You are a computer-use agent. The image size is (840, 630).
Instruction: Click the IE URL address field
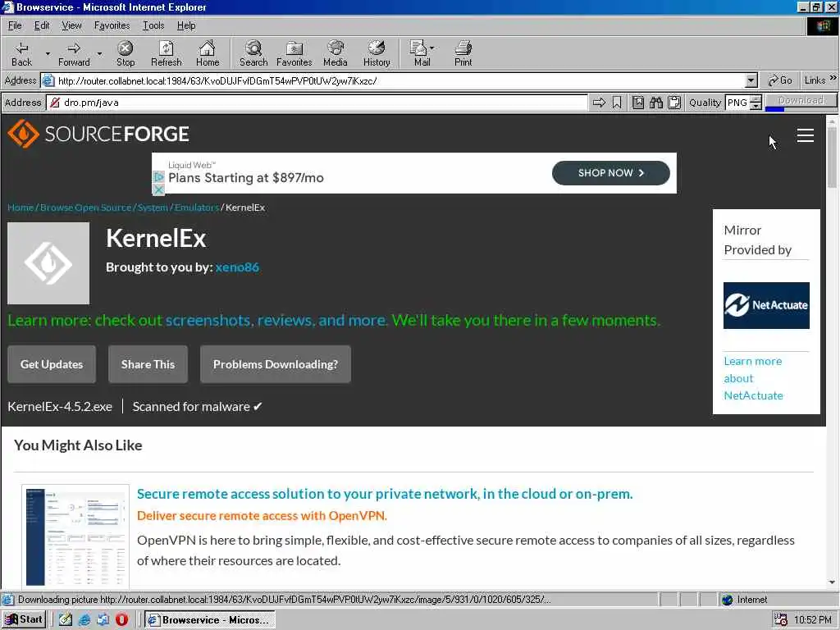tap(399, 81)
